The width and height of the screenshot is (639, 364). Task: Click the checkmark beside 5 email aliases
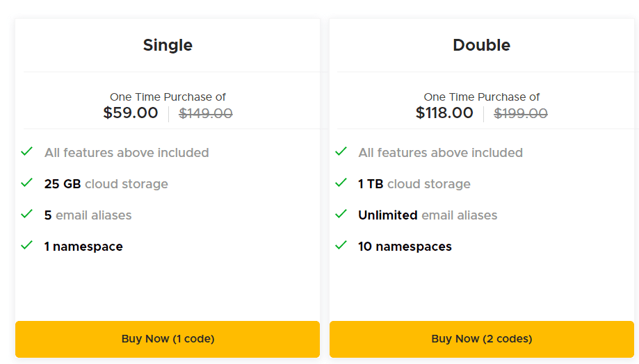click(x=27, y=214)
